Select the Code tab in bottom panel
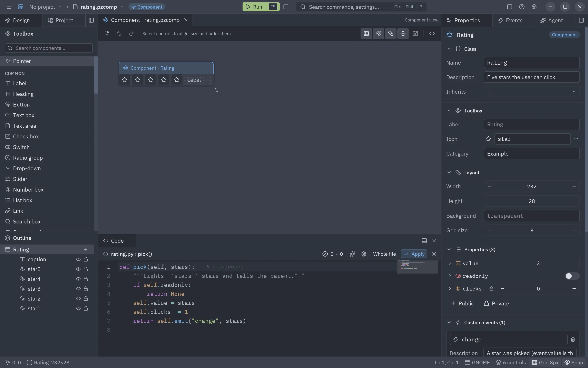 pos(117,241)
